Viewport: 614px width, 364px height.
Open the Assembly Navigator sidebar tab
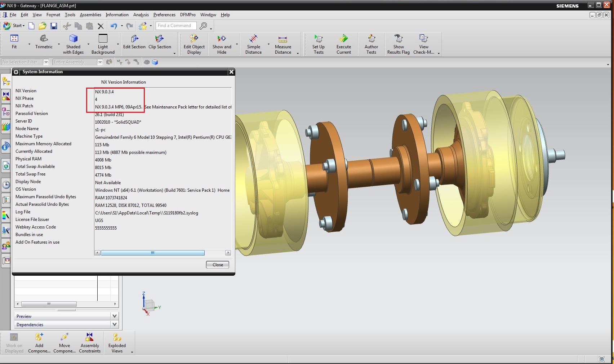[x=6, y=81]
